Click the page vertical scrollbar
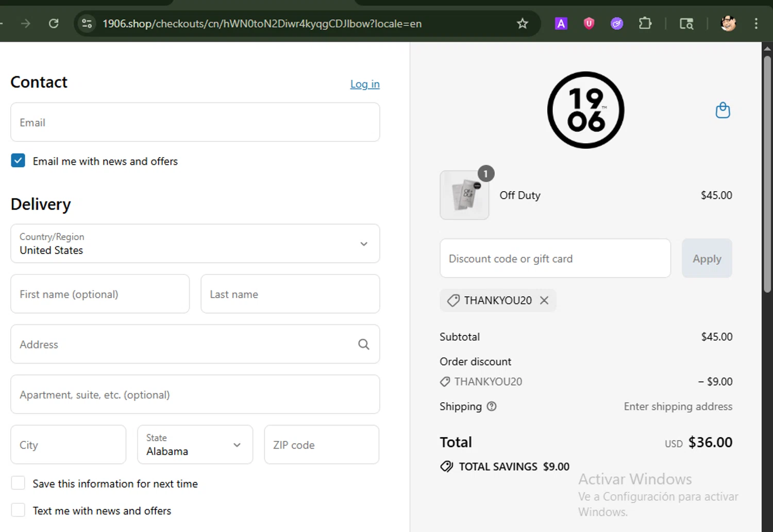 point(767,175)
